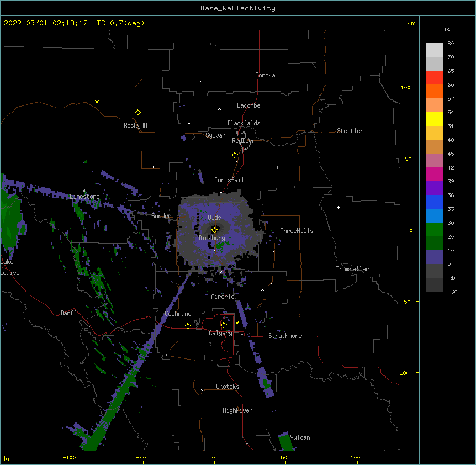
Task: Click the yellow diamond marker at Olds
Action: point(214,230)
